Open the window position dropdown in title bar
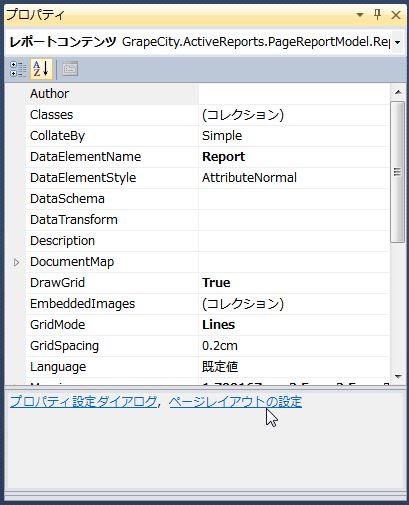This screenshot has width=409, height=505. 360,15
